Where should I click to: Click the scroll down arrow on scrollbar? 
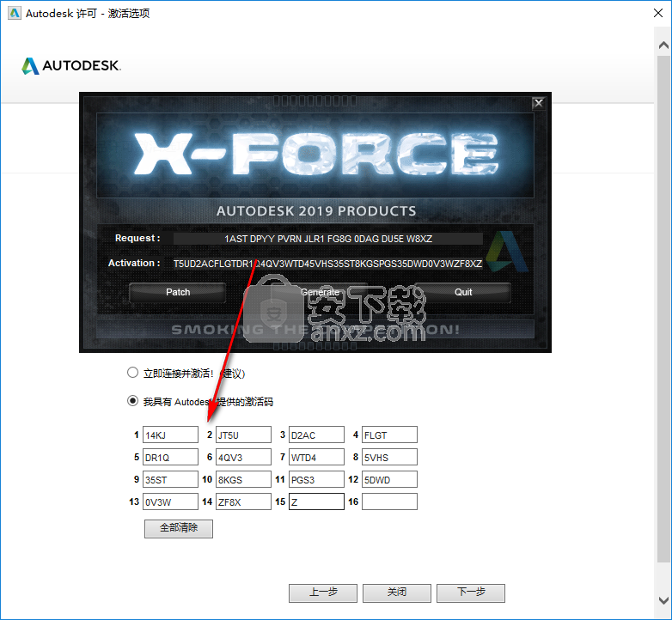click(x=663, y=600)
